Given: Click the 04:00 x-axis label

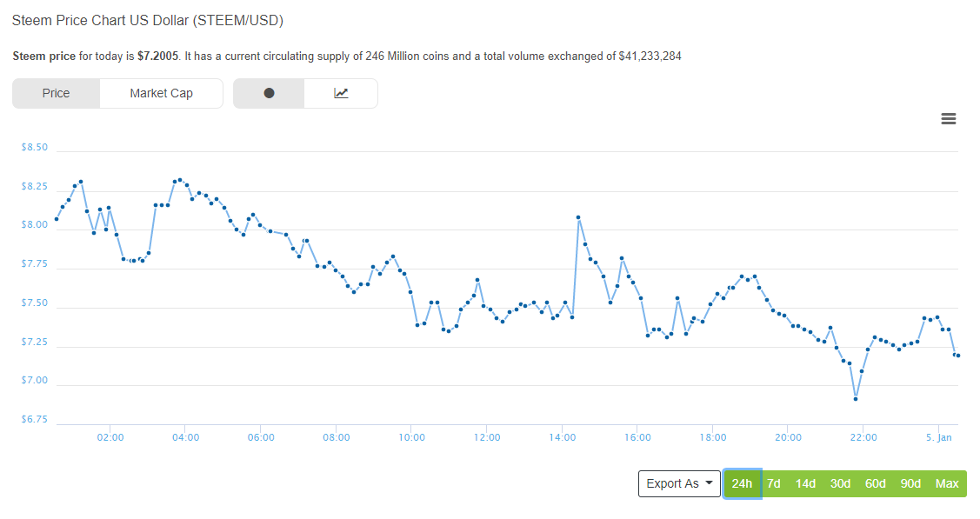Looking at the screenshot, I should [x=185, y=437].
